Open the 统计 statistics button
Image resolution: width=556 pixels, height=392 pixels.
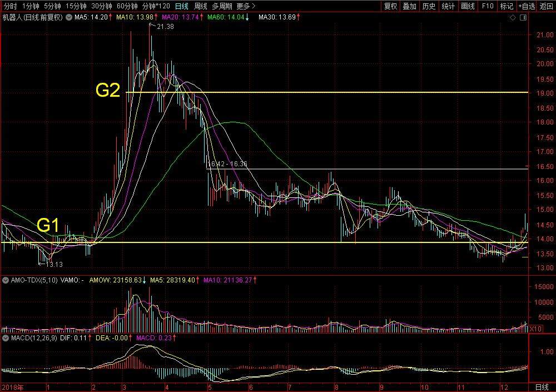pos(448,6)
